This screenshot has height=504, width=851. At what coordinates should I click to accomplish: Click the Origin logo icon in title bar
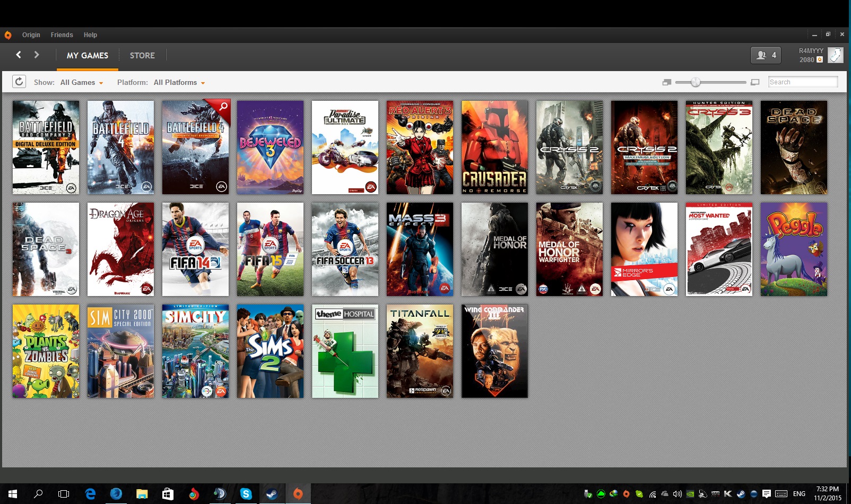(x=8, y=35)
